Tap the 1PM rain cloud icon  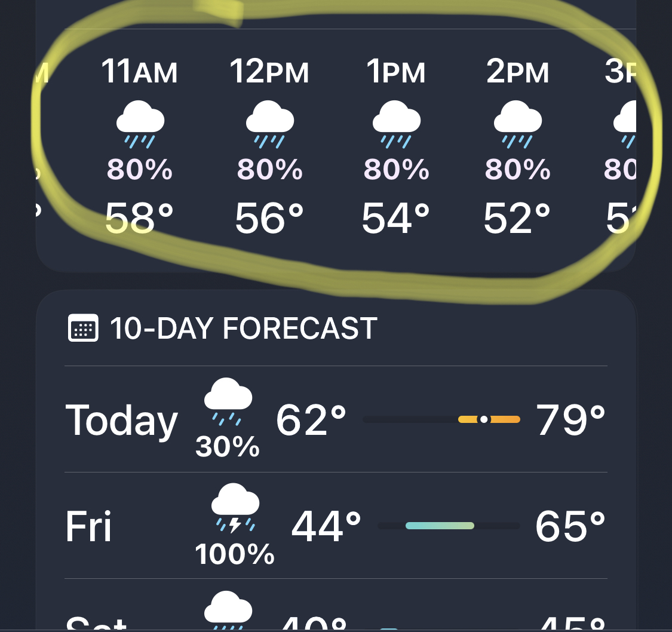point(396,124)
